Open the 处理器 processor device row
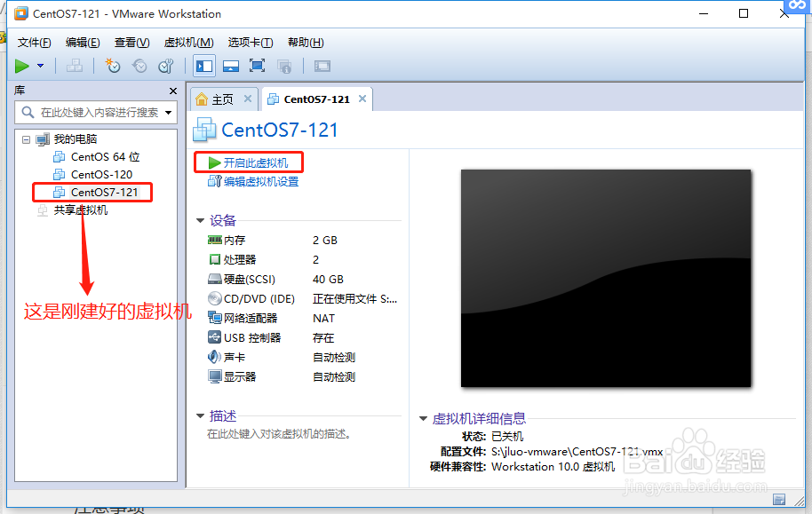This screenshot has height=514, width=812. 304,260
